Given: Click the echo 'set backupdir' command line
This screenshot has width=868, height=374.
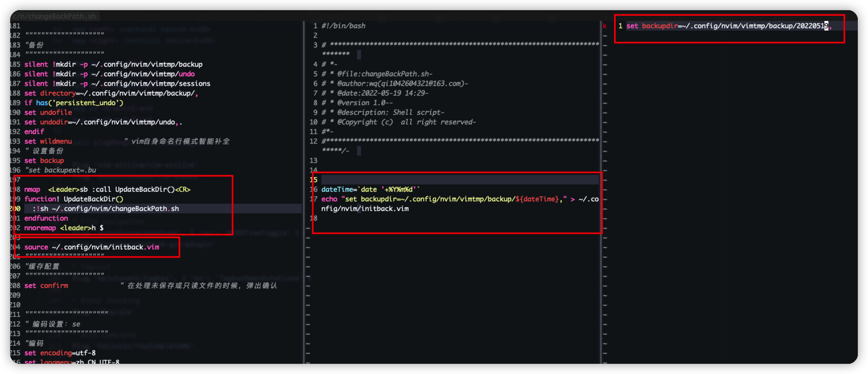Looking at the screenshot, I should (438, 199).
